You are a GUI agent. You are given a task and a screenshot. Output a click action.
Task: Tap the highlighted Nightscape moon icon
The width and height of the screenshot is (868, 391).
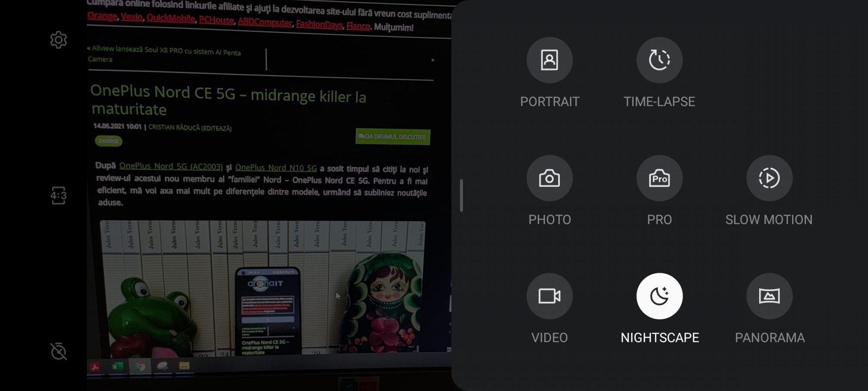[659, 296]
